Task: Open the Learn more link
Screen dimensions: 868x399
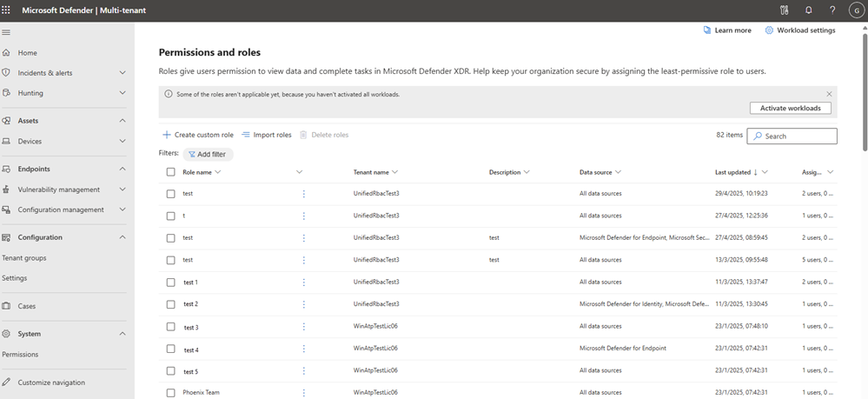Action: 727,30
